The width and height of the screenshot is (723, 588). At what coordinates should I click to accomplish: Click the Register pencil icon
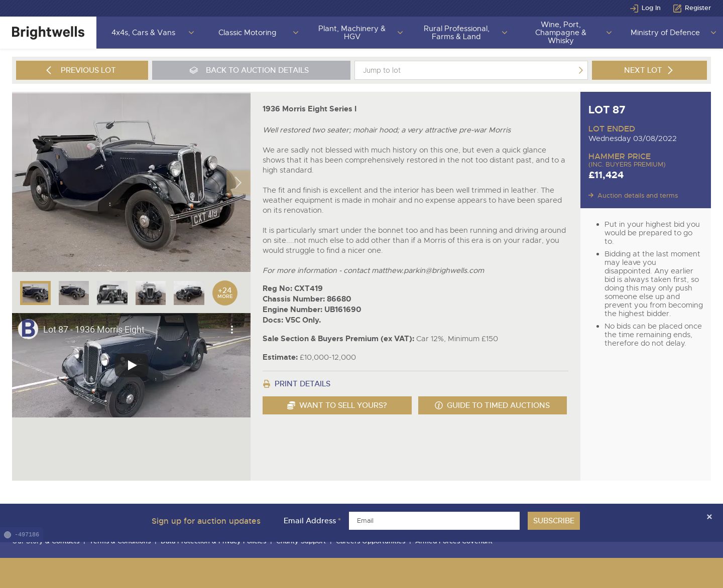[x=677, y=8]
